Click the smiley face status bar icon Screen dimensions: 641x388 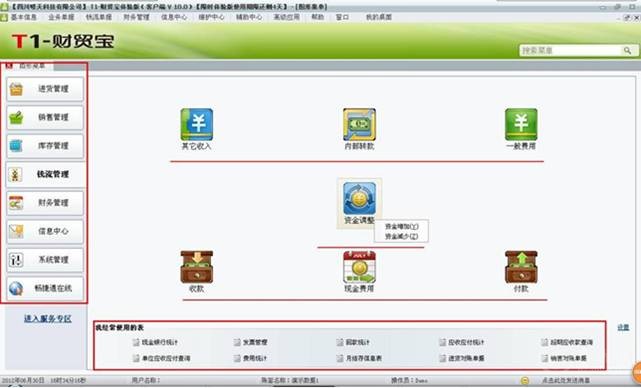pyautogui.click(x=525, y=381)
